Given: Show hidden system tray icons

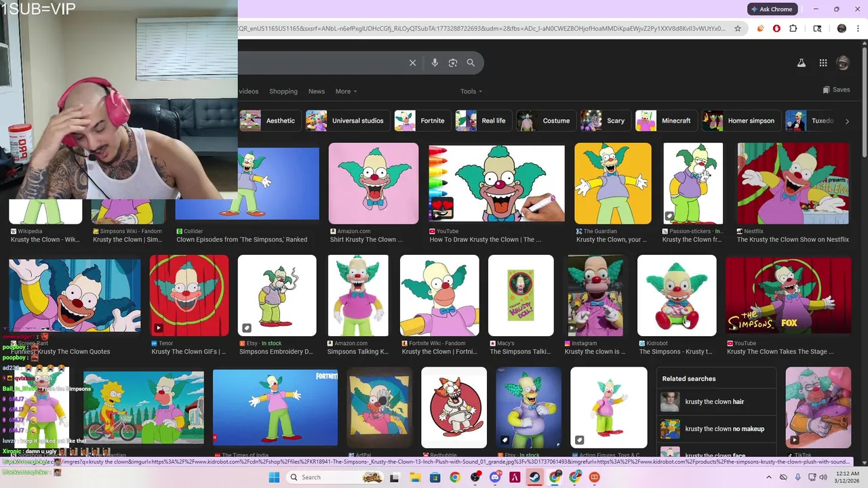Looking at the screenshot, I should click(769, 477).
